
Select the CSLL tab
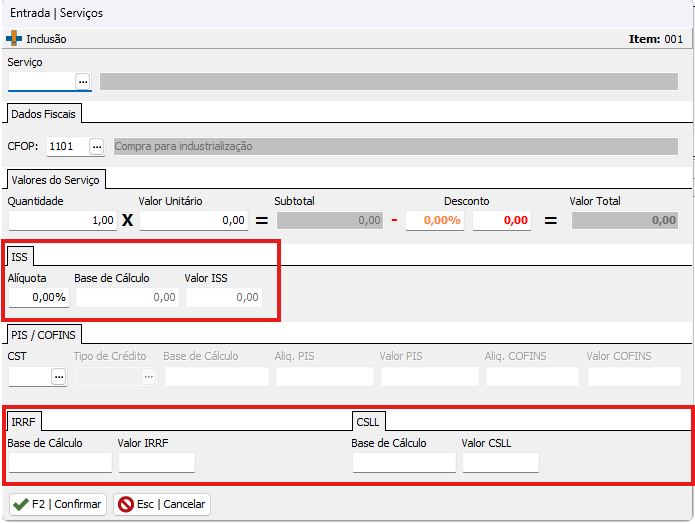[x=370, y=421]
